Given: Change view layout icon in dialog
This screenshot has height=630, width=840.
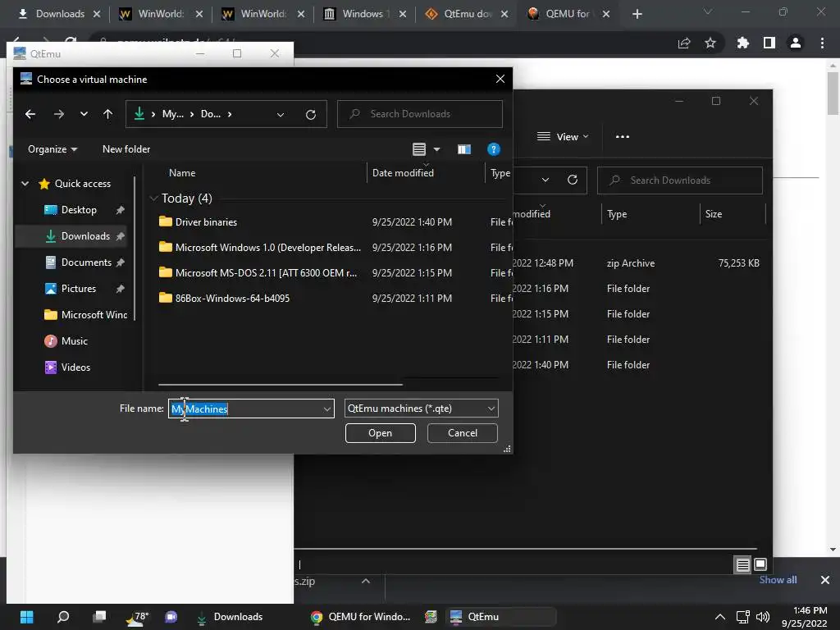Looking at the screenshot, I should (419, 149).
